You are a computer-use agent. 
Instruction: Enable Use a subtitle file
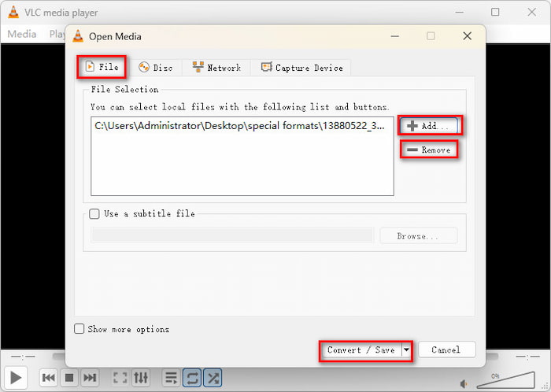tap(94, 213)
